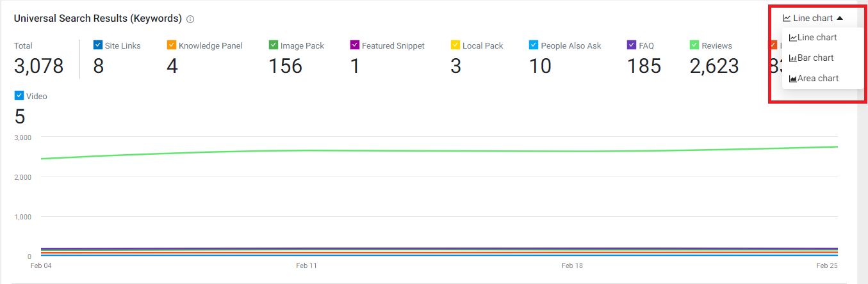The width and height of the screenshot is (868, 284).
Task: Toggle the Video checkbox
Action: [x=19, y=95]
